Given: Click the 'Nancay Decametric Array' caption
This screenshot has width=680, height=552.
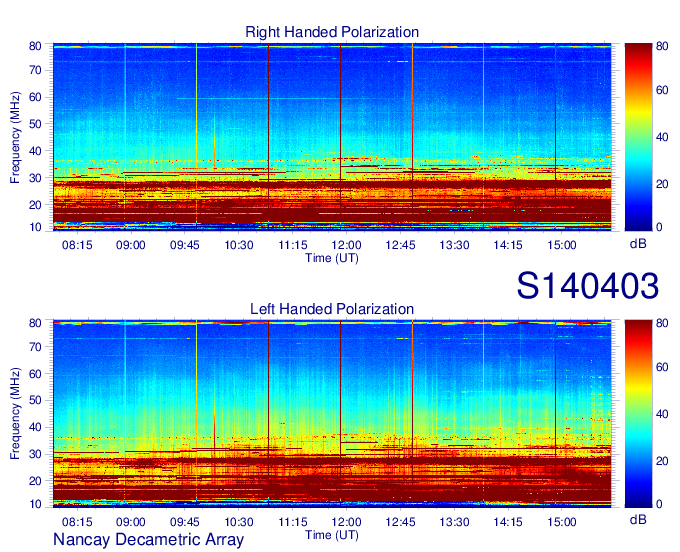Looking at the screenshot, I should click(148, 540).
